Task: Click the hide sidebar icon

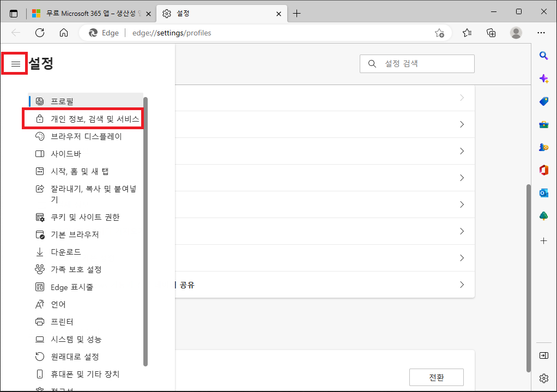Action: (543, 355)
